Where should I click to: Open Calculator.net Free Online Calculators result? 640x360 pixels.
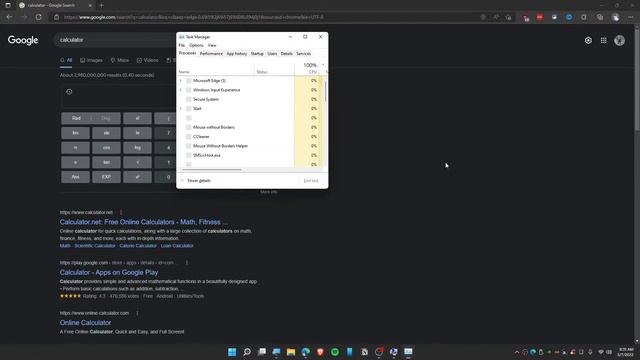click(x=143, y=222)
